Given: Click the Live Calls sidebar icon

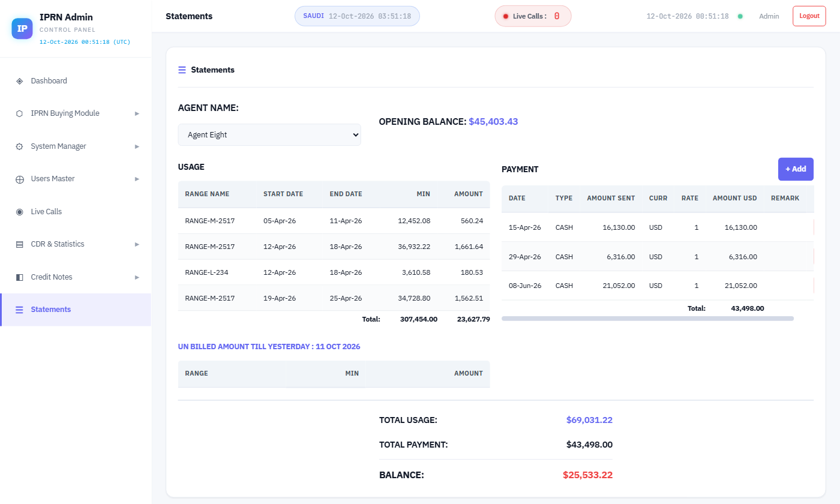Looking at the screenshot, I should [19, 212].
